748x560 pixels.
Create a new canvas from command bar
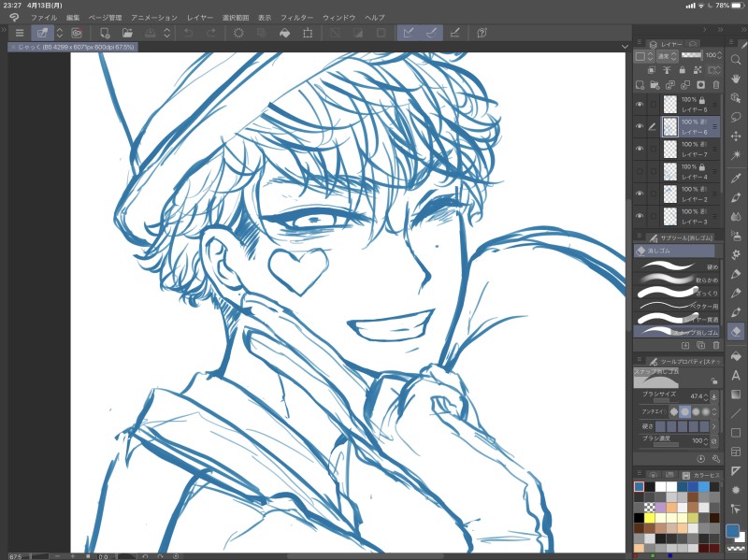(x=105, y=33)
